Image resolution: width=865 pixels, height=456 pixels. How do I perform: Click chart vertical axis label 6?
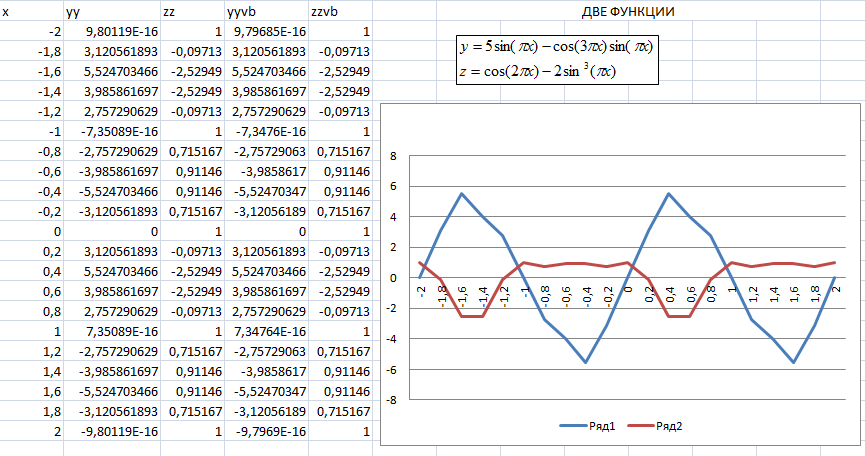click(x=393, y=186)
